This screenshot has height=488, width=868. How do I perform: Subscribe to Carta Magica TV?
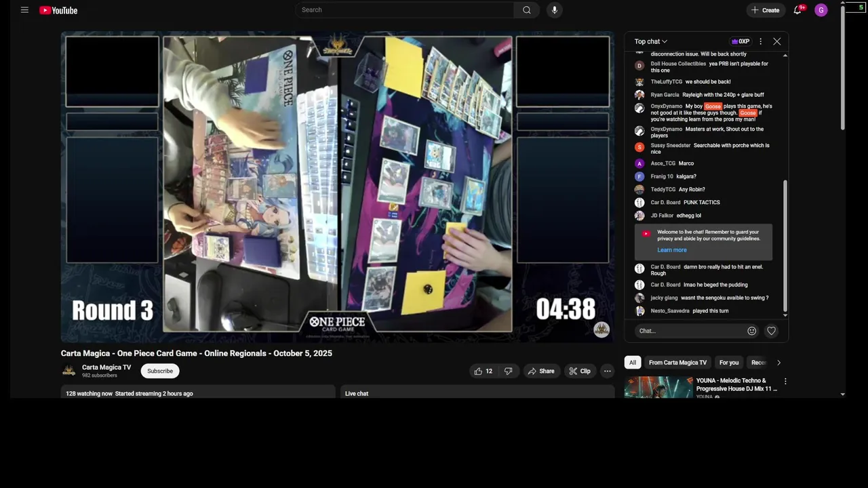pyautogui.click(x=160, y=371)
